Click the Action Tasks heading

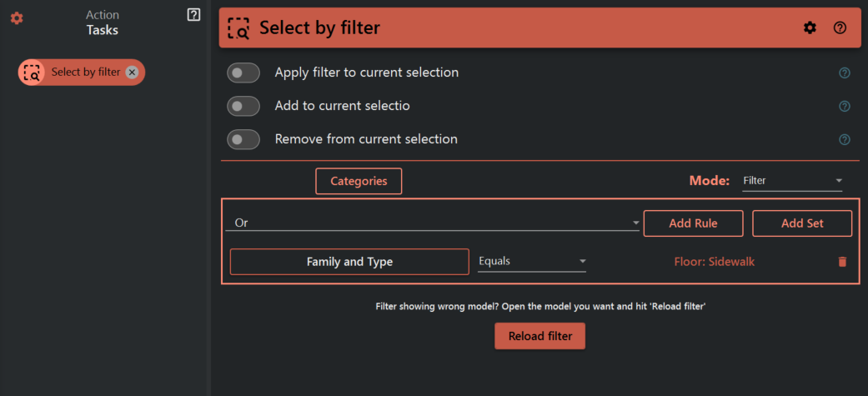point(103,23)
